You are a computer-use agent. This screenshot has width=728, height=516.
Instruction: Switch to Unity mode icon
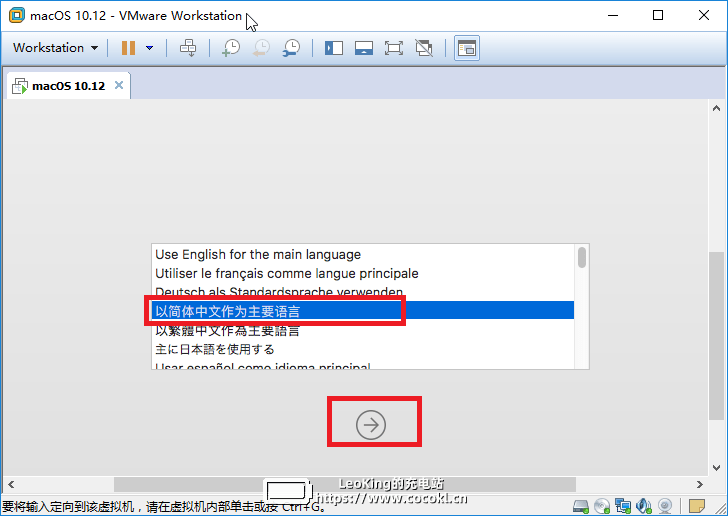pyautogui.click(x=424, y=48)
